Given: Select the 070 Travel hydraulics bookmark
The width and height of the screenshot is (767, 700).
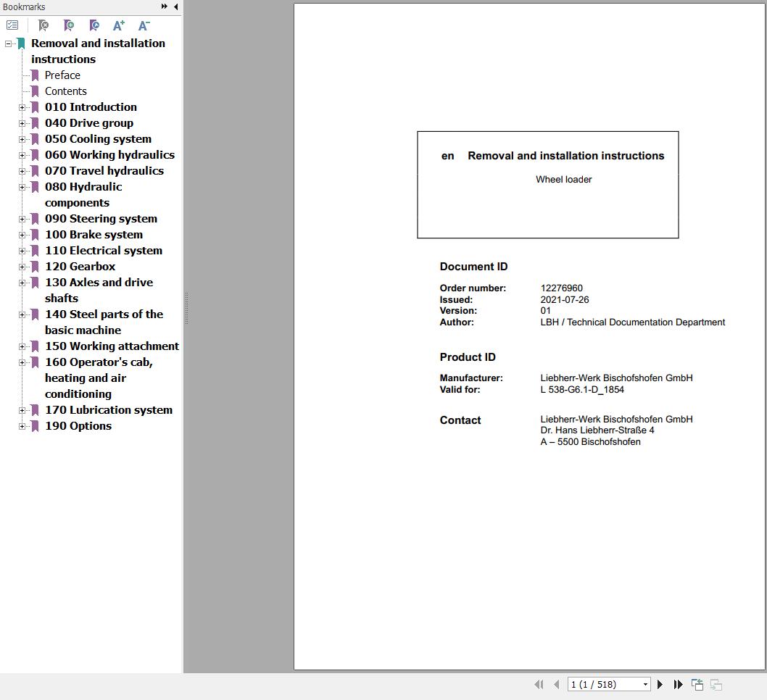Looking at the screenshot, I should [104, 171].
